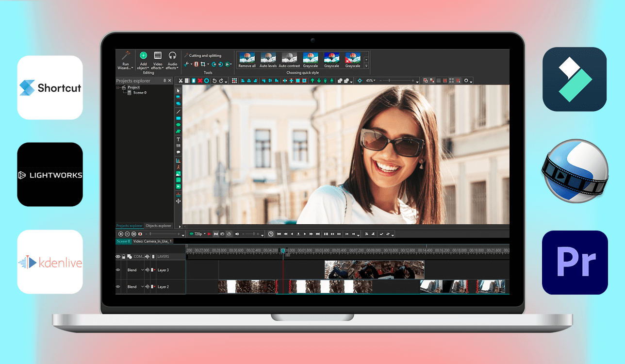The height and width of the screenshot is (364, 625).
Task: Open the Video effects menu
Action: pos(158,56)
